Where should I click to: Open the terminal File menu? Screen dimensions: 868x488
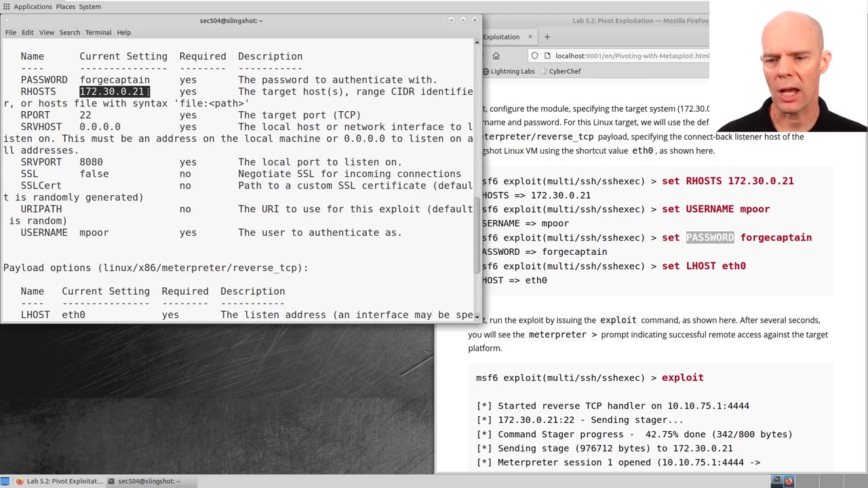pyautogui.click(x=11, y=33)
